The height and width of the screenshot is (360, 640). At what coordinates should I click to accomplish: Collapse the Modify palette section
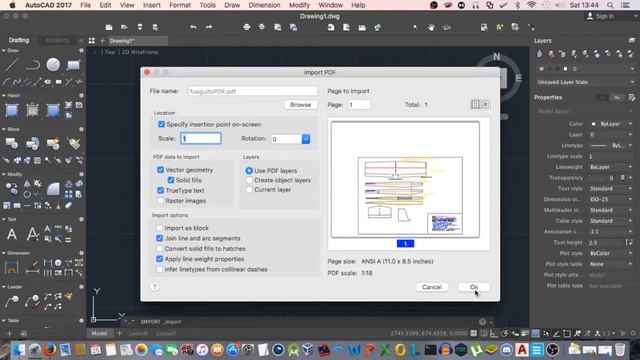pos(4,174)
